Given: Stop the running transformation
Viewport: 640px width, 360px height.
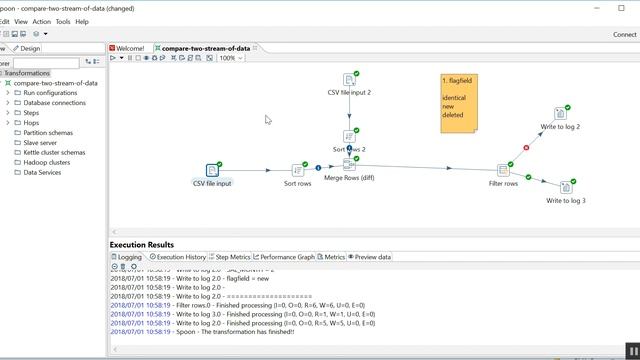Looking at the screenshot, I should pos(138,58).
